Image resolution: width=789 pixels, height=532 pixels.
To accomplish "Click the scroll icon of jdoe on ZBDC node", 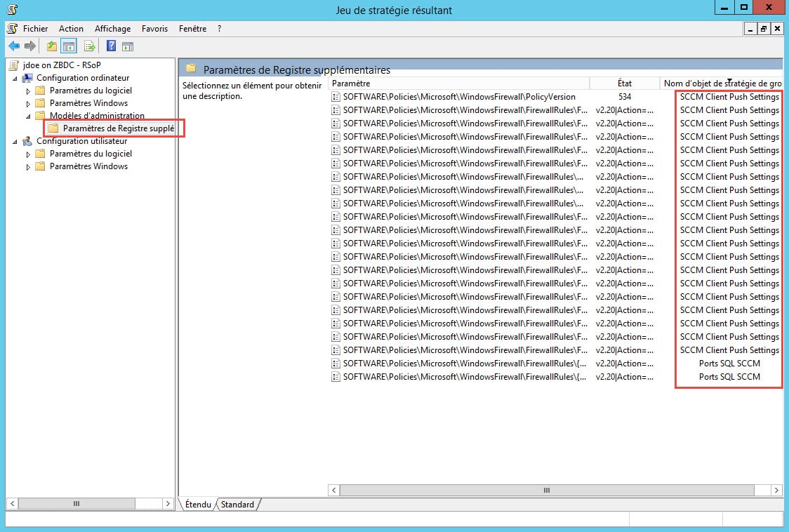I will (14, 65).
